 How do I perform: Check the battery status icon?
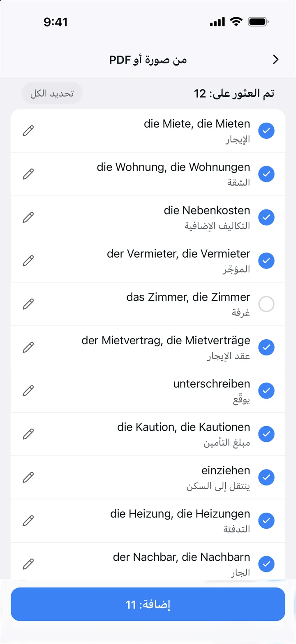pyautogui.click(x=258, y=22)
